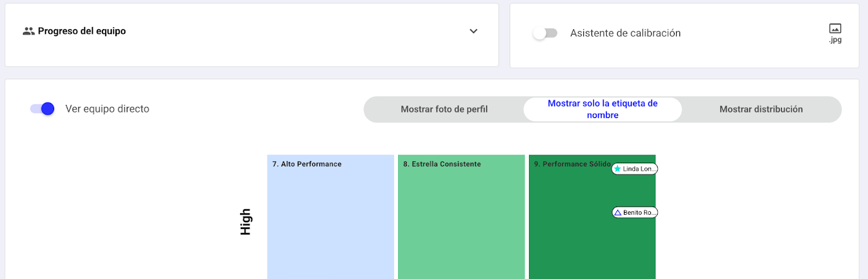The image size is (868, 279).
Task: Enable the Asistente de calibración switch
Action: click(x=545, y=33)
